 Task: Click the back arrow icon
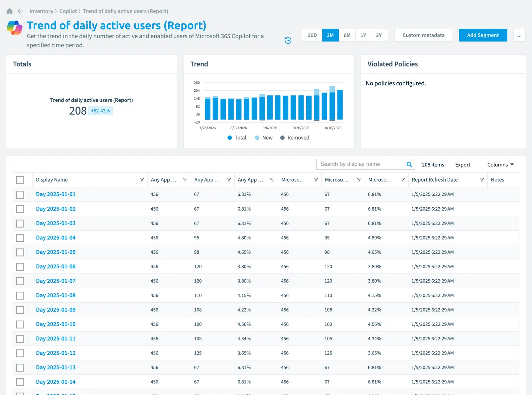(20, 11)
